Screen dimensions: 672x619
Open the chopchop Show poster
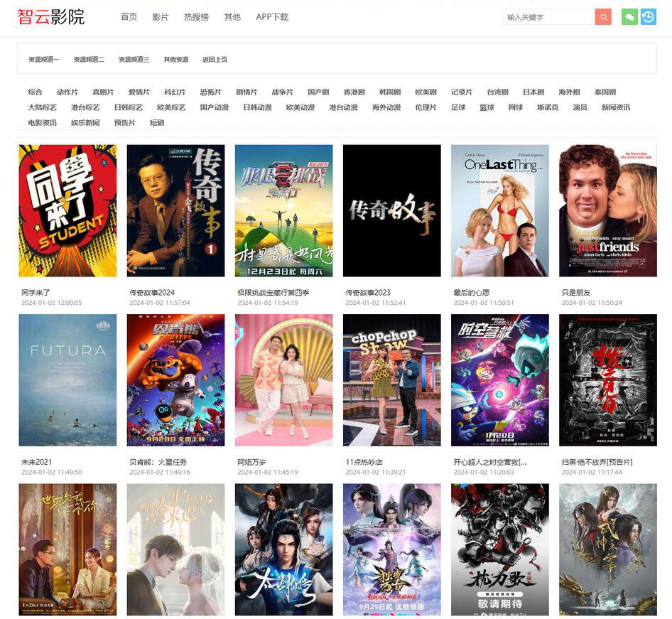pos(391,380)
